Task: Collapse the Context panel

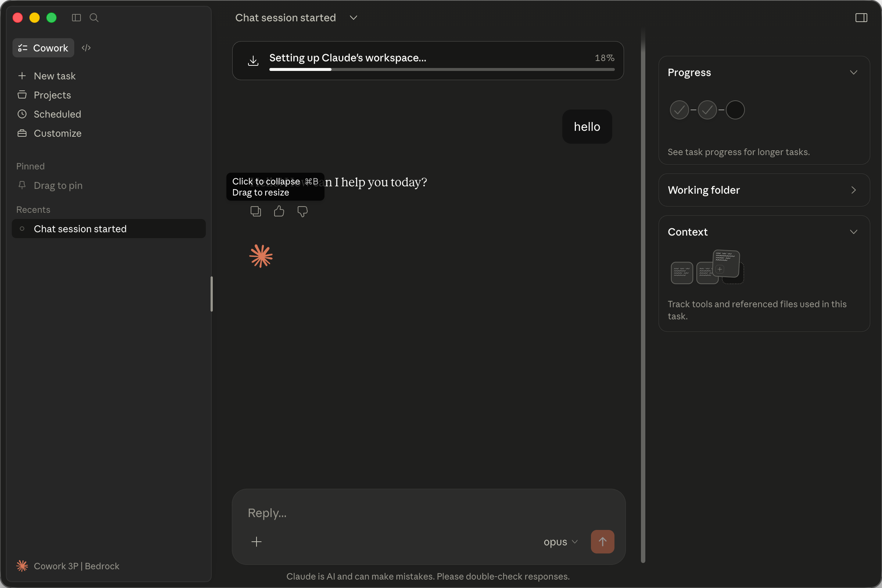Action: pyautogui.click(x=853, y=232)
